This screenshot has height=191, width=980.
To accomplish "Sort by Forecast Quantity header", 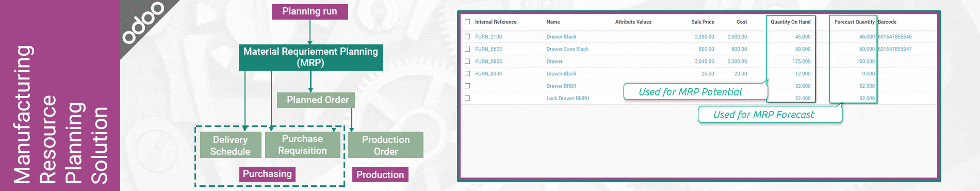I will pos(855,22).
